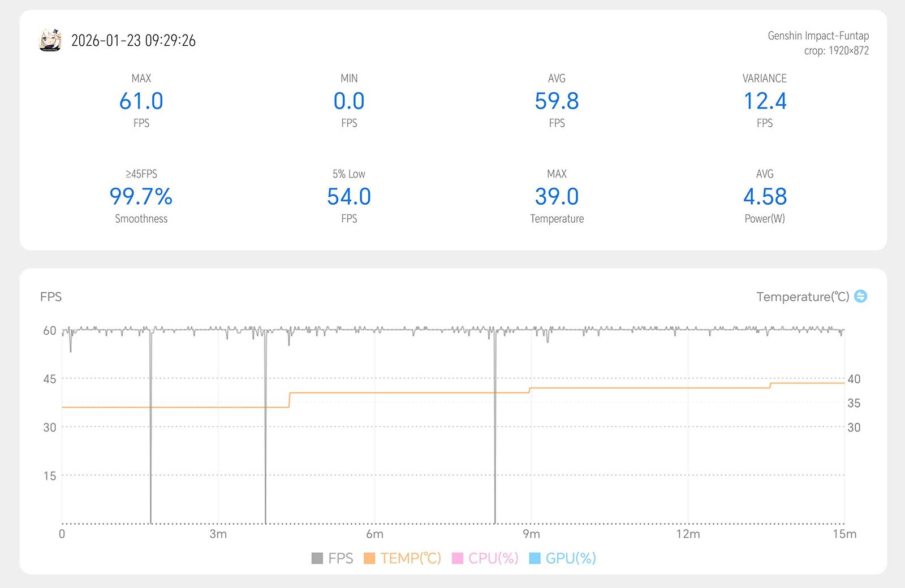Toggle the GPU(%) series legend text
Viewport: 905px width, 588px height.
coord(571,559)
